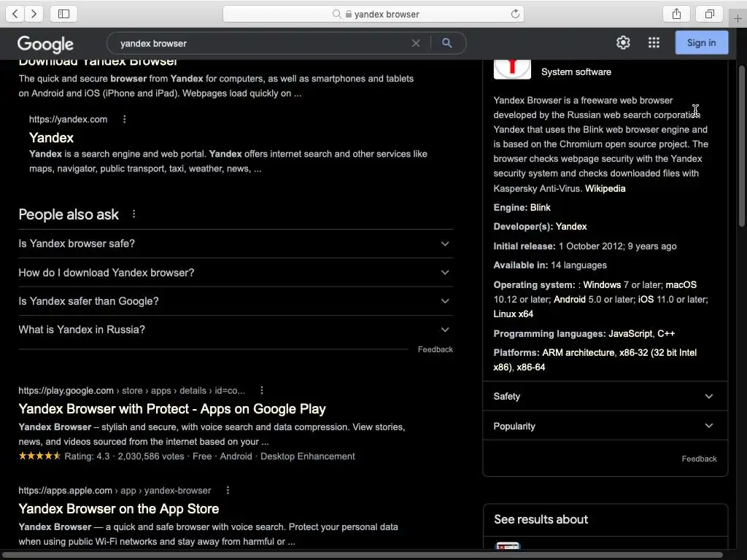This screenshot has height=560, width=747.
Task: Open three-dot menu for the apps.apple.com result
Action: pyautogui.click(x=228, y=490)
